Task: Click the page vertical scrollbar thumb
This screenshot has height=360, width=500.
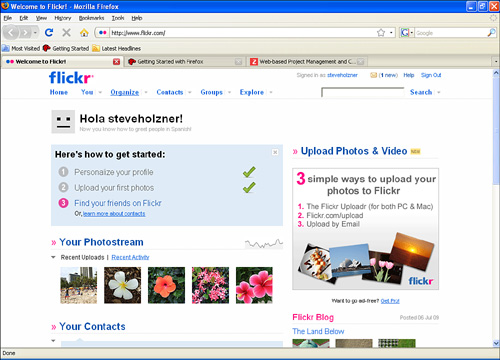Action: [x=496, y=130]
